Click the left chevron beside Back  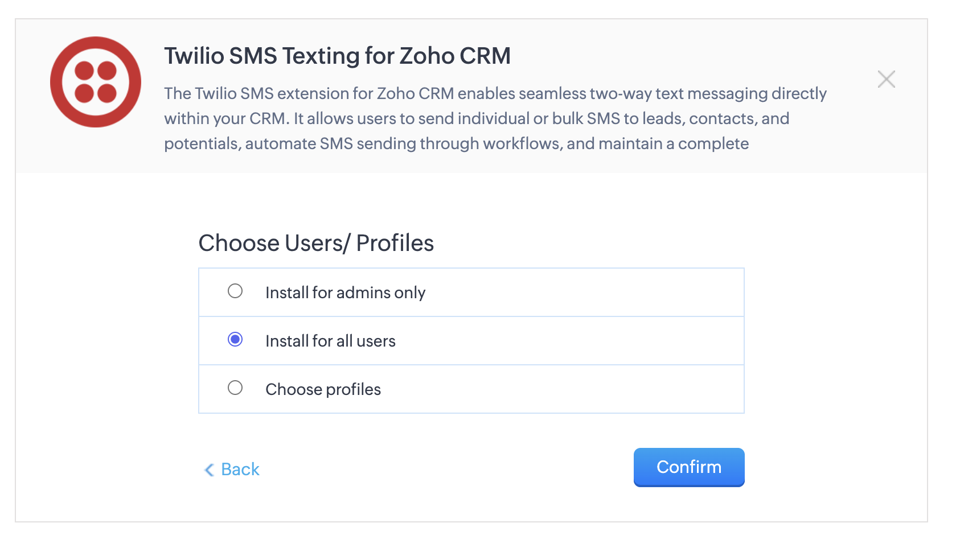click(x=209, y=470)
